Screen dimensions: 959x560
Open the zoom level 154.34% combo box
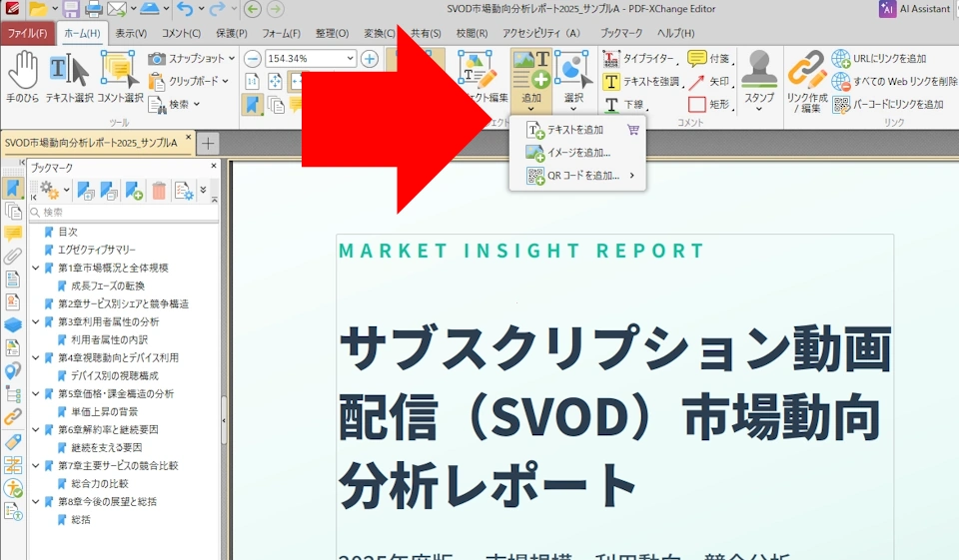[310, 59]
